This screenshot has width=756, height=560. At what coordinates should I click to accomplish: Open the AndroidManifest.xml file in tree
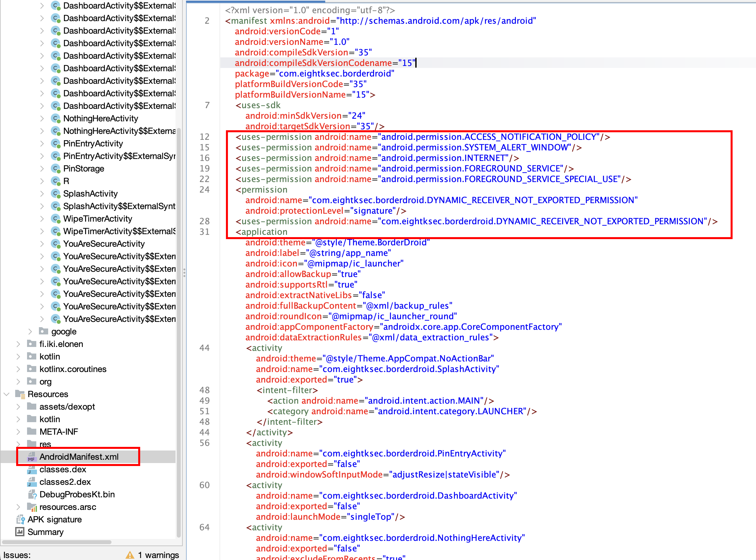(79, 457)
